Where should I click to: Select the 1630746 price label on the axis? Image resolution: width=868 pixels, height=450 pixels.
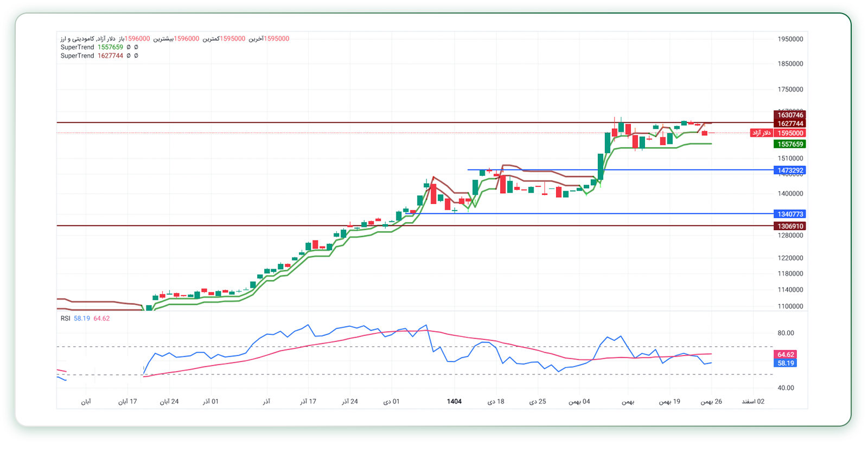point(789,115)
